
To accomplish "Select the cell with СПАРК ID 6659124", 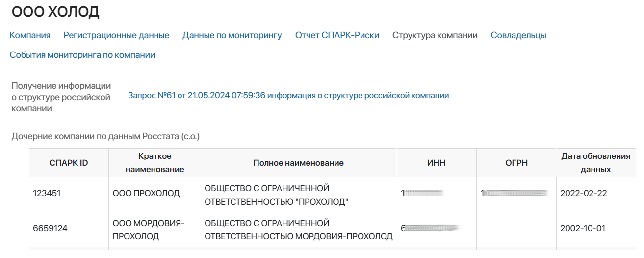I will pos(69,230).
